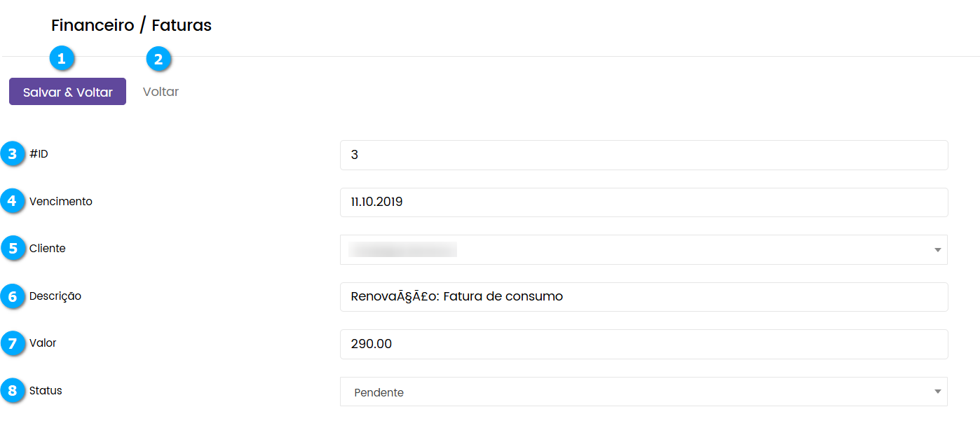Screen dimensions: 980x442
Task: Click the number 1 callout badge
Action: click(62, 59)
